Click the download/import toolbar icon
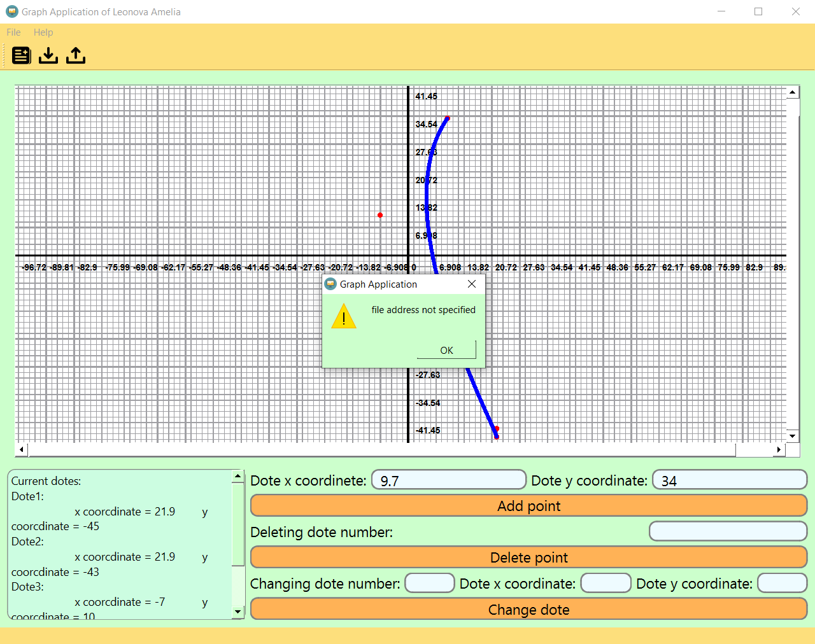Viewport: 815px width, 644px height. pyautogui.click(x=48, y=55)
